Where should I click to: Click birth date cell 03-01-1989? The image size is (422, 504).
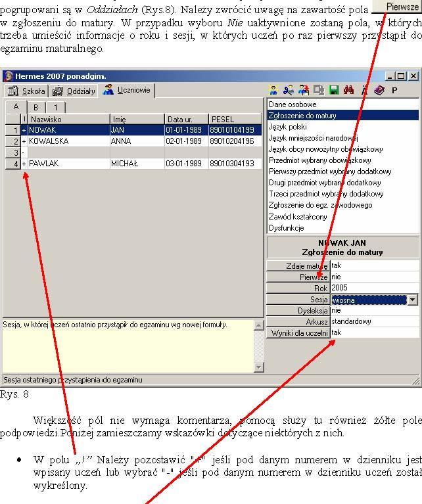187,164
